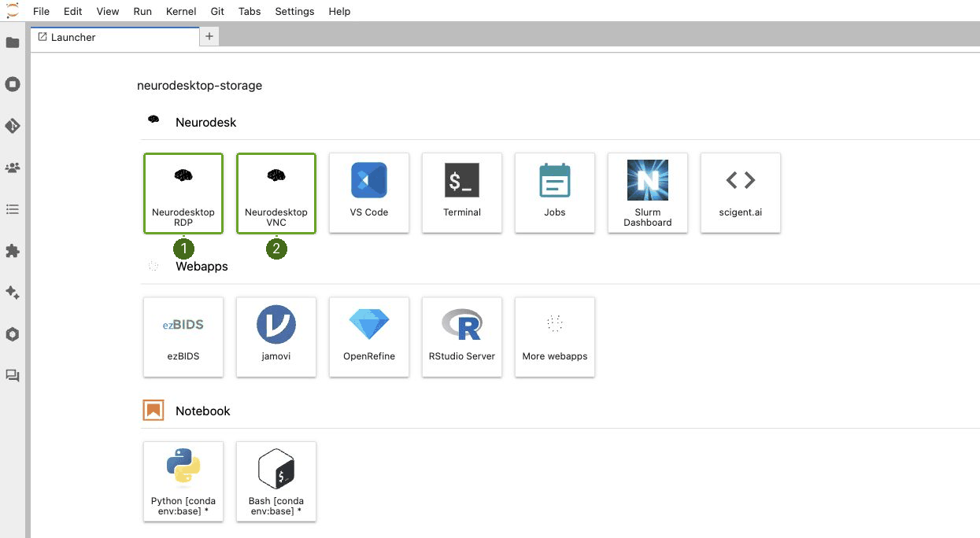Screen dimensions: 980x538
Task: Open the Git sidebar panel icon
Action: click(13, 126)
